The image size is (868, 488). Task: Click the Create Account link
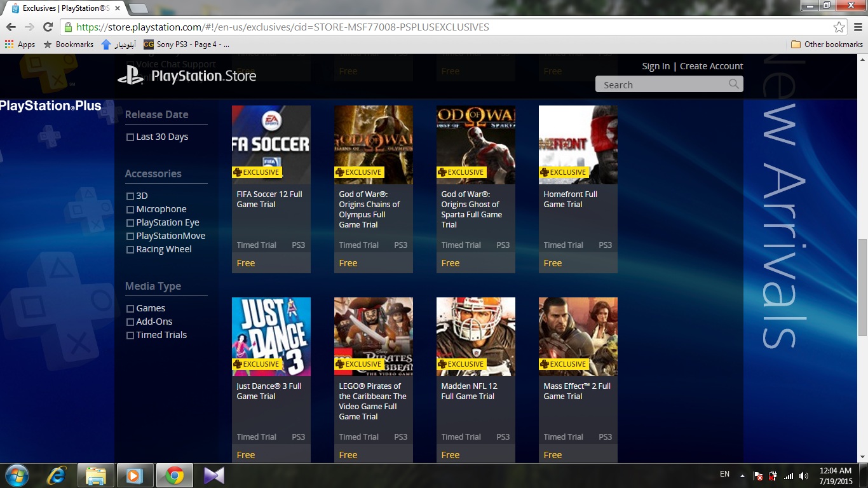click(x=711, y=66)
